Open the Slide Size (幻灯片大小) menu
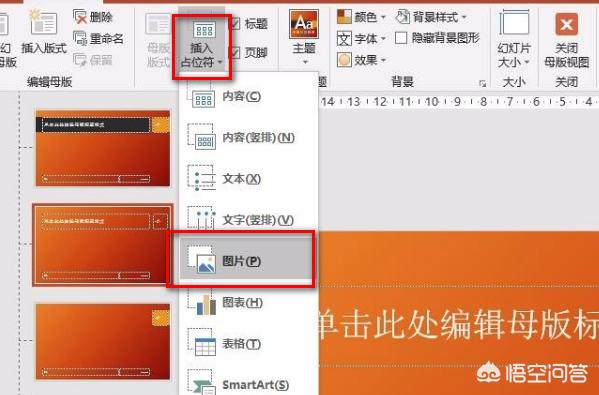The image size is (599, 395). [514, 39]
